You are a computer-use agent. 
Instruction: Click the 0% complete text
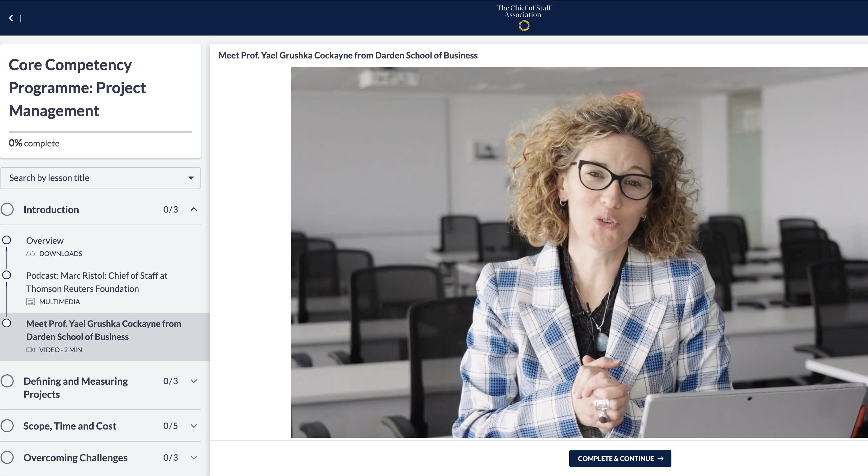34,143
